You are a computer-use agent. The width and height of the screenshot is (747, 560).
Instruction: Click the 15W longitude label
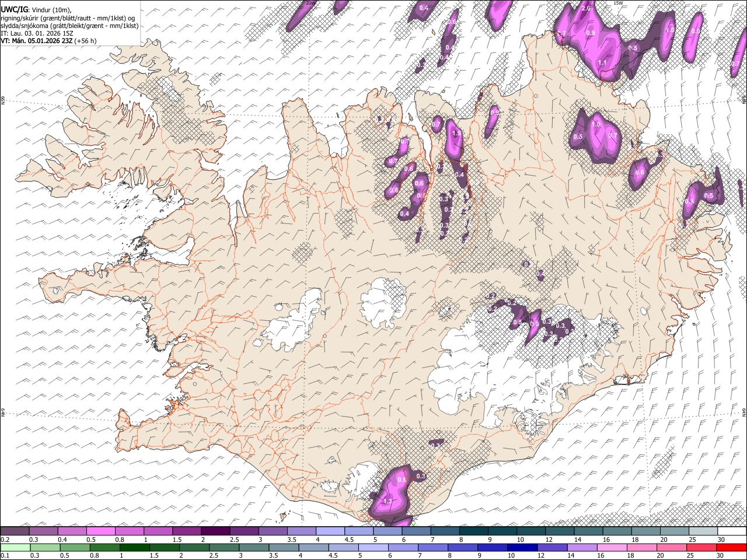point(619,3)
